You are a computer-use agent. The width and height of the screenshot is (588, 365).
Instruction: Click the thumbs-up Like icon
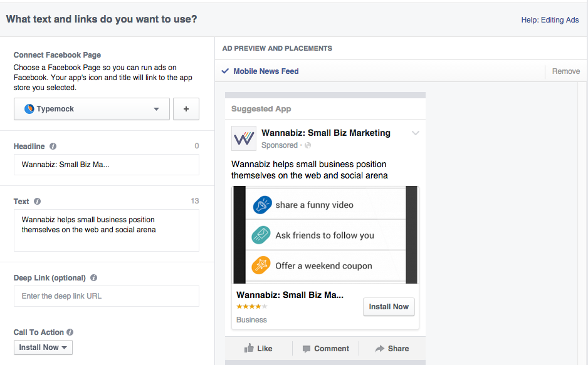249,348
